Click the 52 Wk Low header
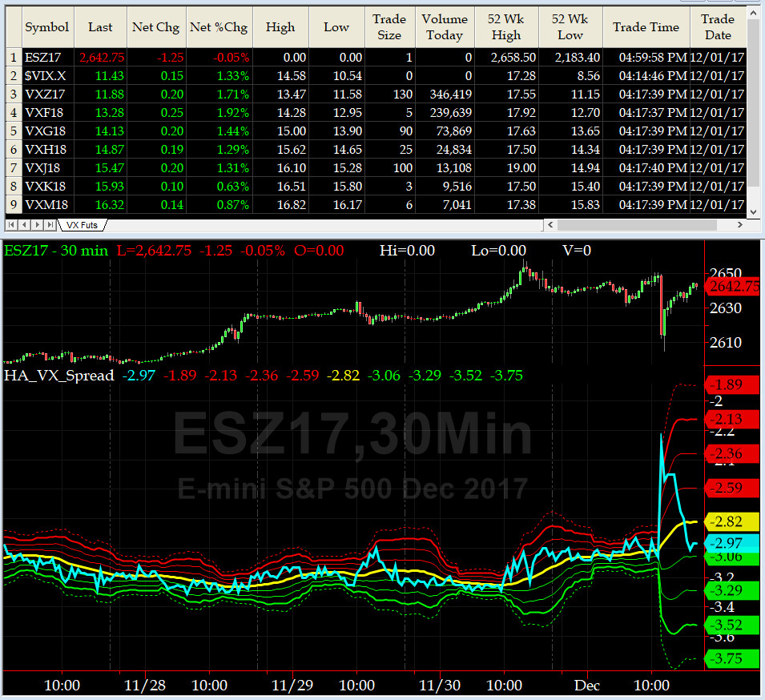The width and height of the screenshot is (765, 700). [570, 27]
